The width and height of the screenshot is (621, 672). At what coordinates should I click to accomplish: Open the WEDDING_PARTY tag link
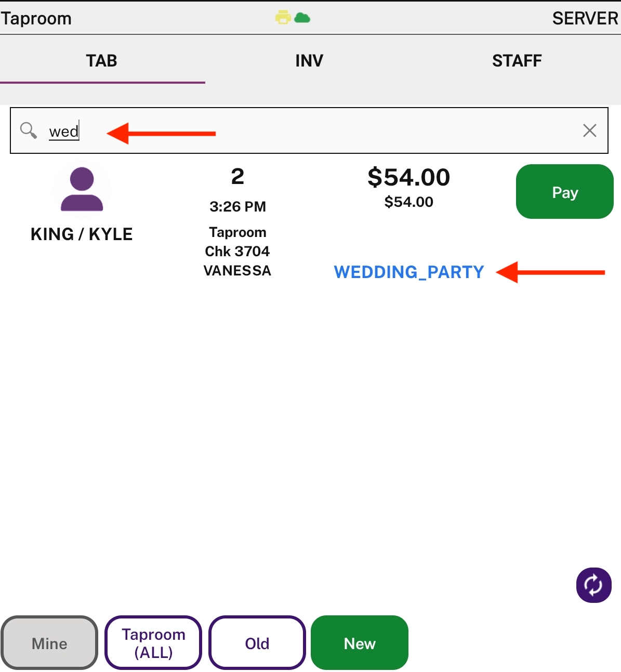pyautogui.click(x=409, y=272)
